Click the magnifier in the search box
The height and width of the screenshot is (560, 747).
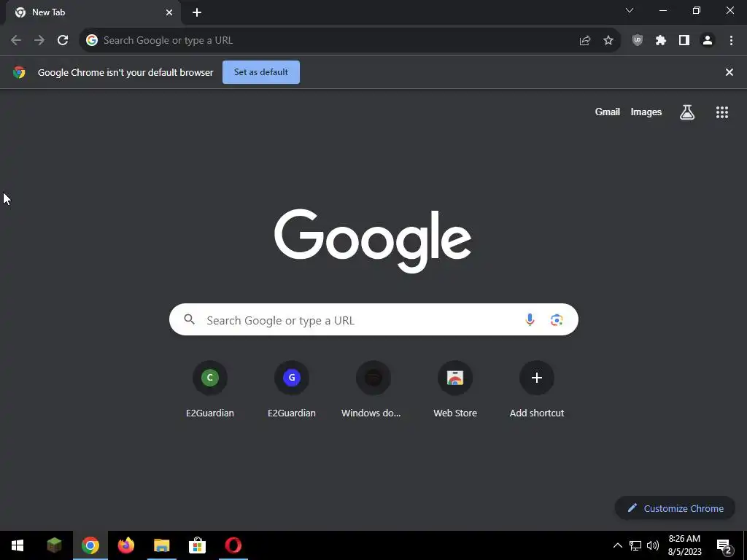tap(189, 319)
